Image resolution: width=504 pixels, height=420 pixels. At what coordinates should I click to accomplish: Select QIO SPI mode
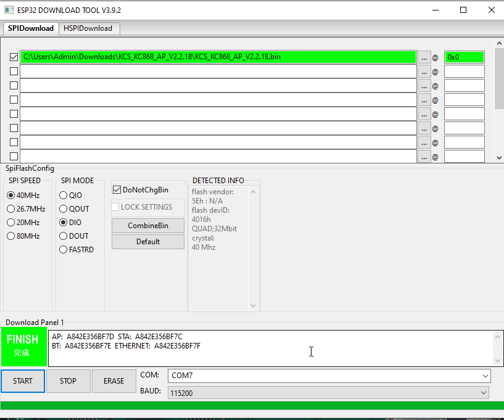(x=64, y=196)
